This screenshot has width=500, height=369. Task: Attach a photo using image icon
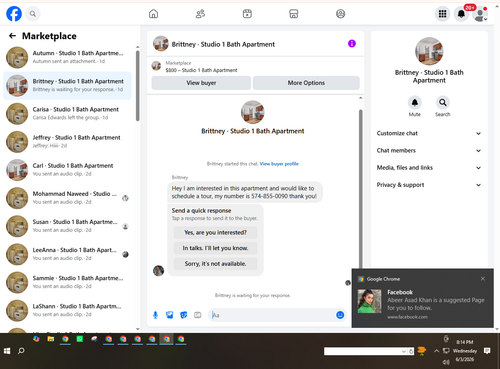(x=170, y=315)
